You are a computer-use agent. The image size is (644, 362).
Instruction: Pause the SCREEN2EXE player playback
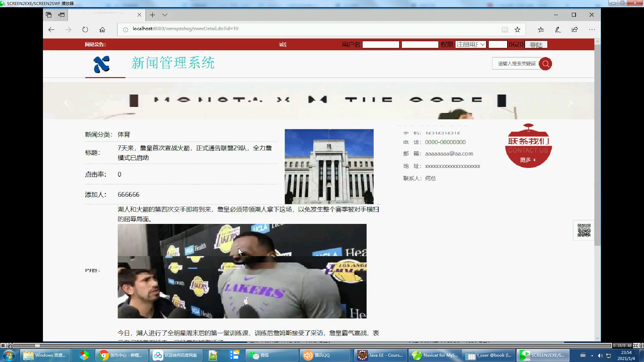(3, 345)
